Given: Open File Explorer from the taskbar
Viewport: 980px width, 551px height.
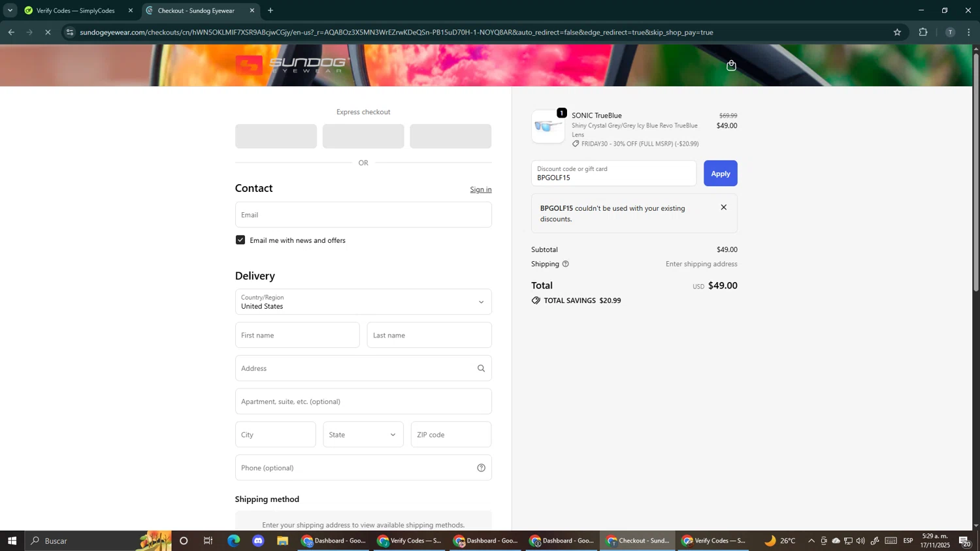Looking at the screenshot, I should tap(283, 541).
